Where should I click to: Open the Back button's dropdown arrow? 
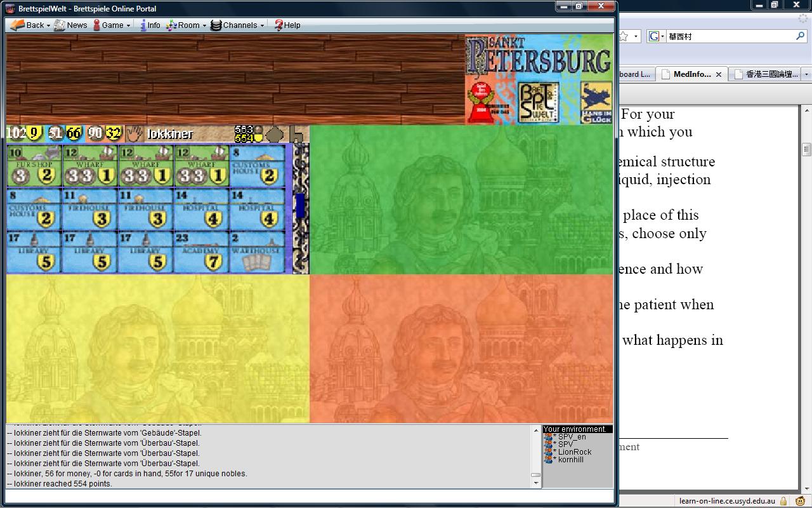[x=48, y=26]
